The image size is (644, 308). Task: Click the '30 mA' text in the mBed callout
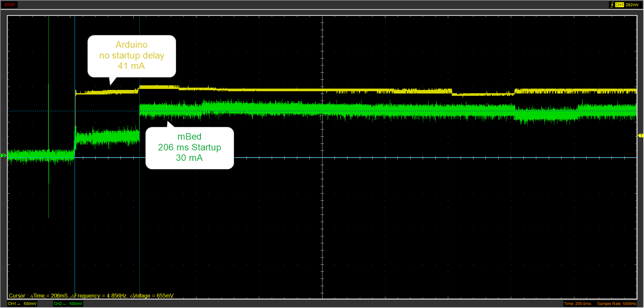[189, 158]
